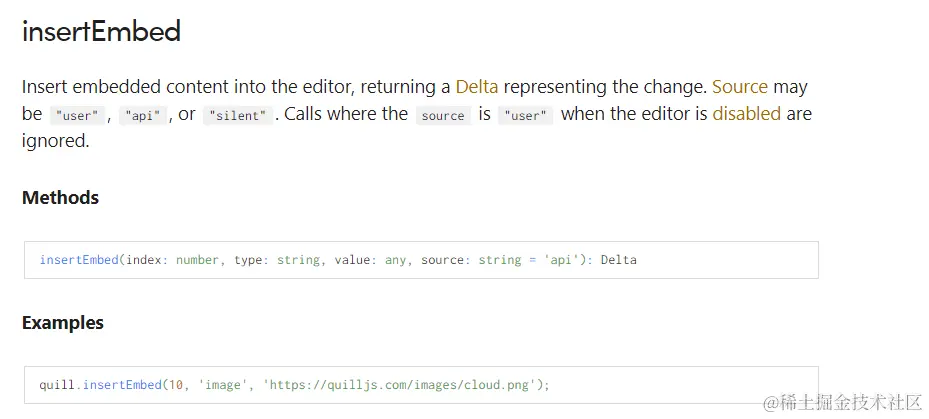Click the cloud.png URL in example
This screenshot has height=419, width=929.
click(402, 385)
